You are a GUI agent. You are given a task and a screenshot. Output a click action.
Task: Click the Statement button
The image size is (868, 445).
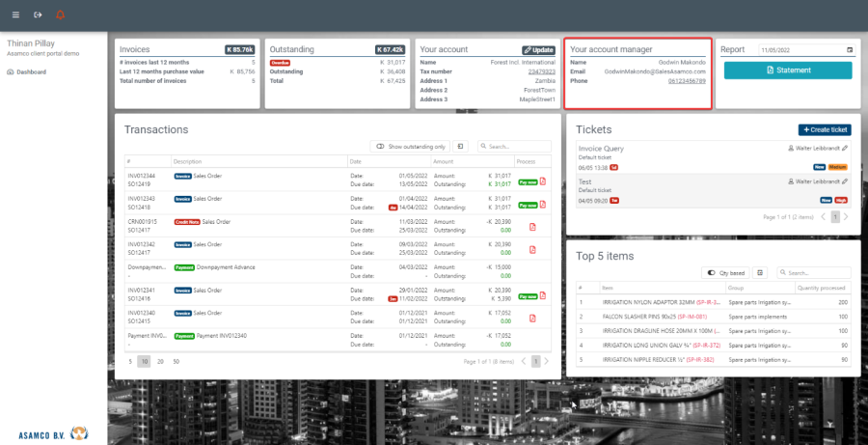(x=788, y=70)
